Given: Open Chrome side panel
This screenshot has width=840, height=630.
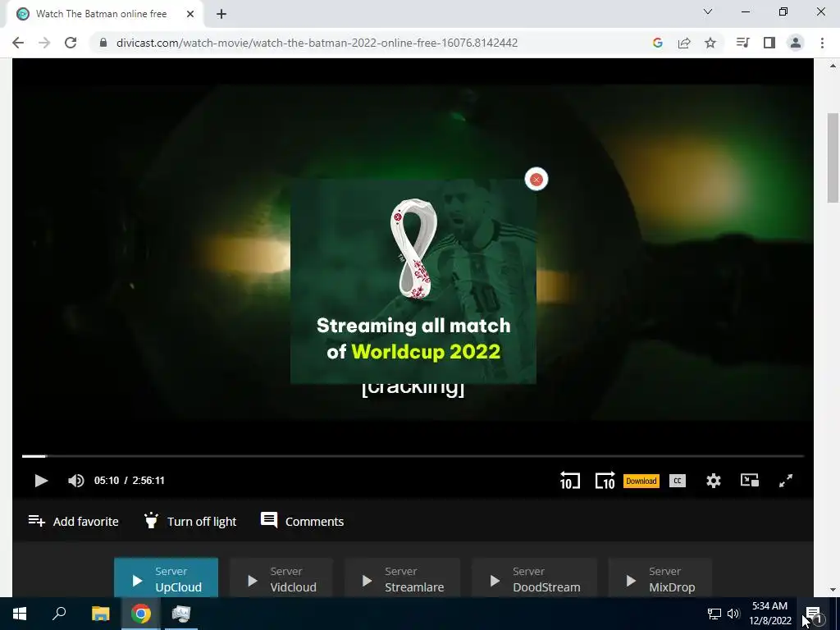Looking at the screenshot, I should [x=769, y=43].
